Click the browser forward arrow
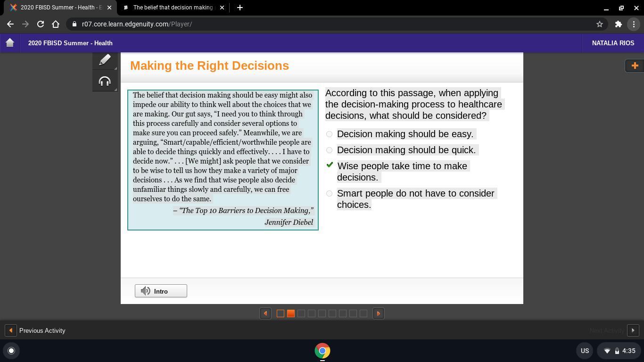 click(25, 24)
